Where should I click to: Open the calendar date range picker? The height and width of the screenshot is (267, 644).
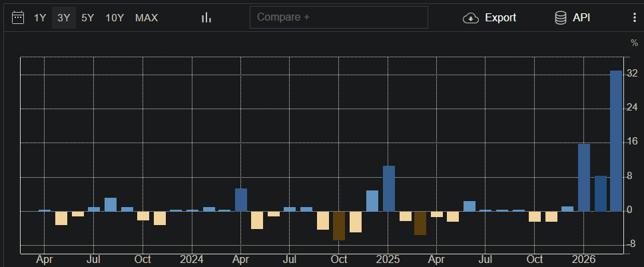point(18,18)
